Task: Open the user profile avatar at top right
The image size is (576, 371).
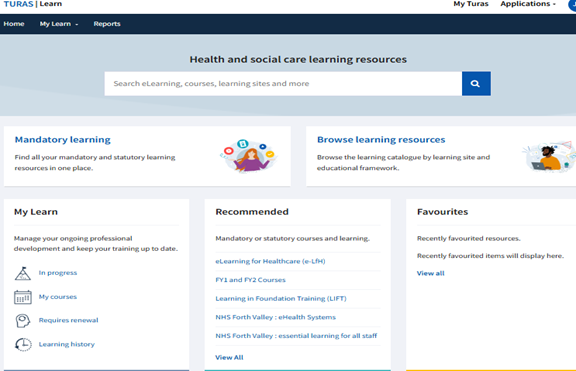Action: click(x=572, y=4)
